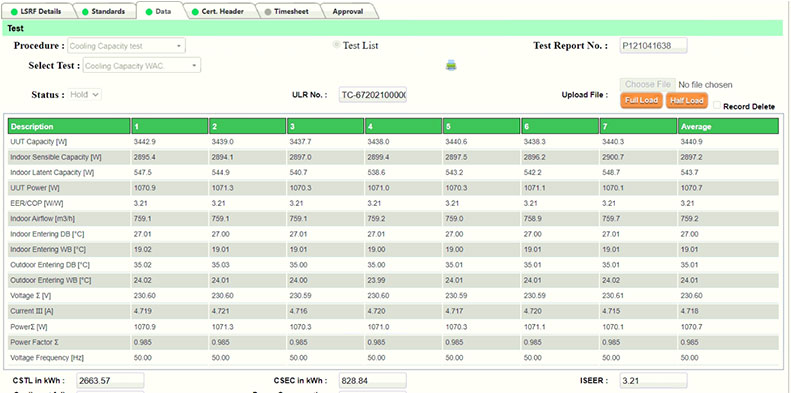The image size is (791, 393).
Task: Open the Cert. Header tab
Action: [220, 11]
